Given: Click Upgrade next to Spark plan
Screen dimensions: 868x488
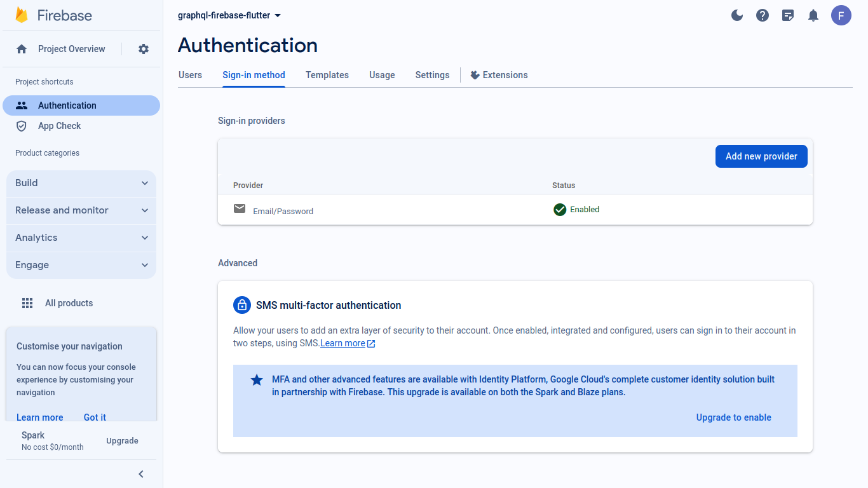Looking at the screenshot, I should [122, 441].
